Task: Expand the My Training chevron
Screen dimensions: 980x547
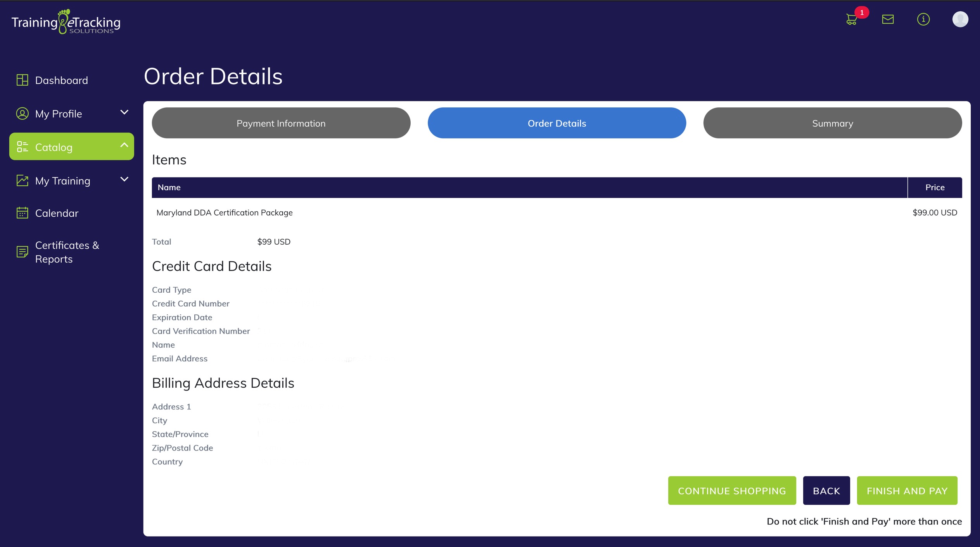Action: point(124,180)
